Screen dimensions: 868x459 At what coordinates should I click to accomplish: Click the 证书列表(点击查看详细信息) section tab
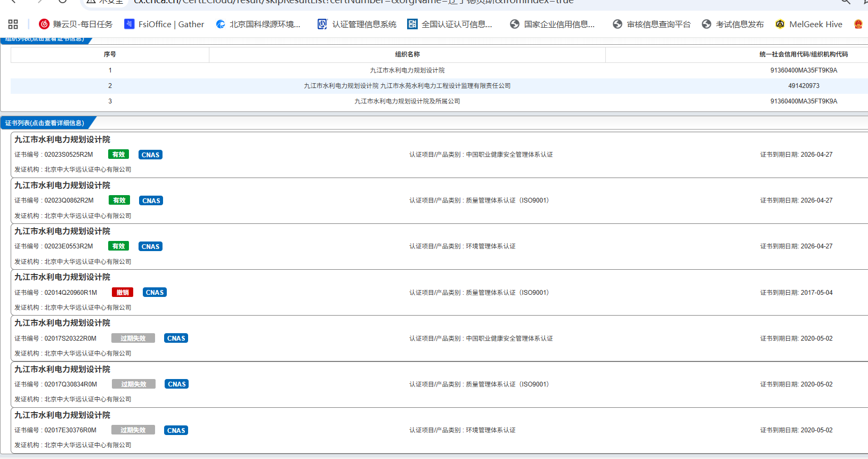point(45,123)
